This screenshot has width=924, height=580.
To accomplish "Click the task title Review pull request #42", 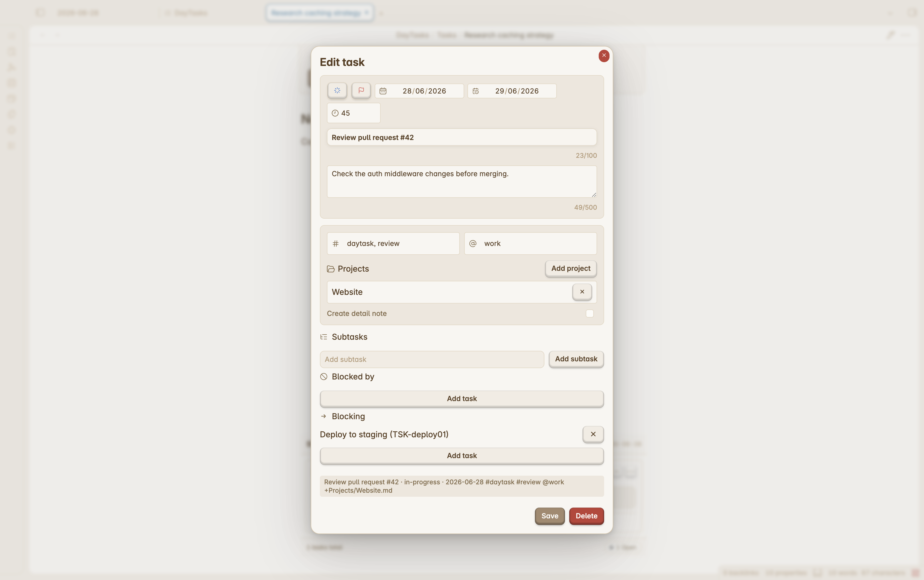I will click(462, 137).
